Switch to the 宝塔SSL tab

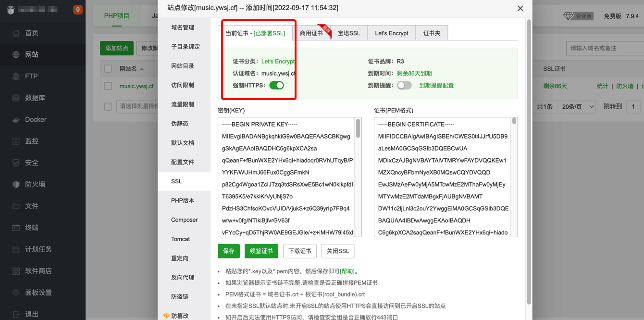[x=349, y=33]
